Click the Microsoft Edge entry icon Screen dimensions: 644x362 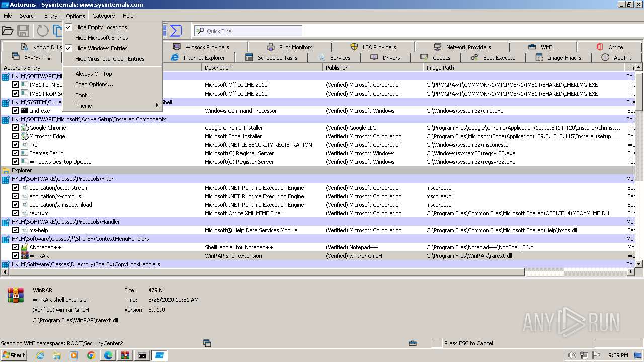[x=24, y=136]
